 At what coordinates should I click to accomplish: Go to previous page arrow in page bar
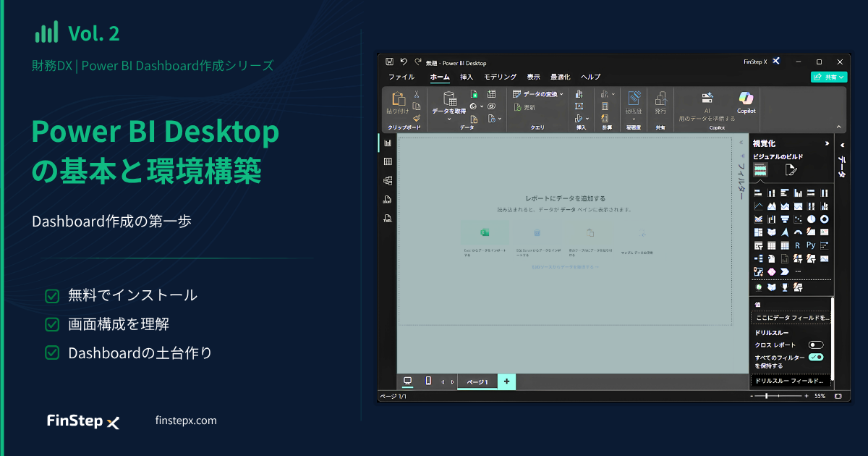[443, 382]
